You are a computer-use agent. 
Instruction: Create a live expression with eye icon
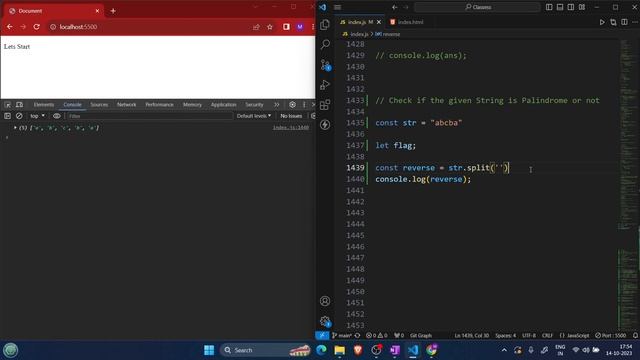coord(57,116)
